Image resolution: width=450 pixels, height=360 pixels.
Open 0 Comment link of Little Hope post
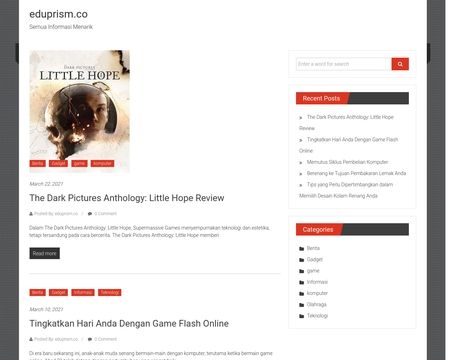pos(105,214)
